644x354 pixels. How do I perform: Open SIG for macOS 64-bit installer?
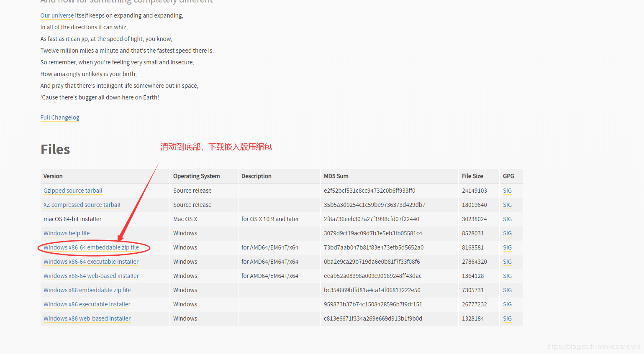point(507,219)
